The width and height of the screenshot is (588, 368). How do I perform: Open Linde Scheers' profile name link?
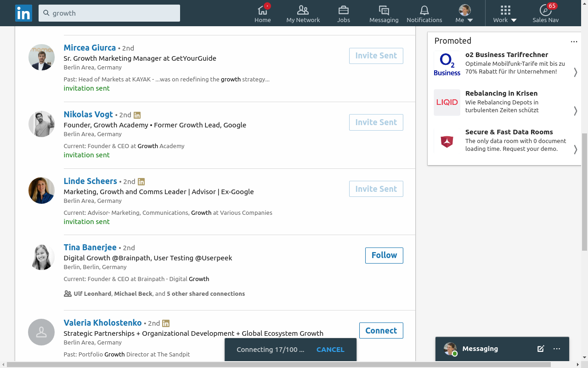coord(90,181)
